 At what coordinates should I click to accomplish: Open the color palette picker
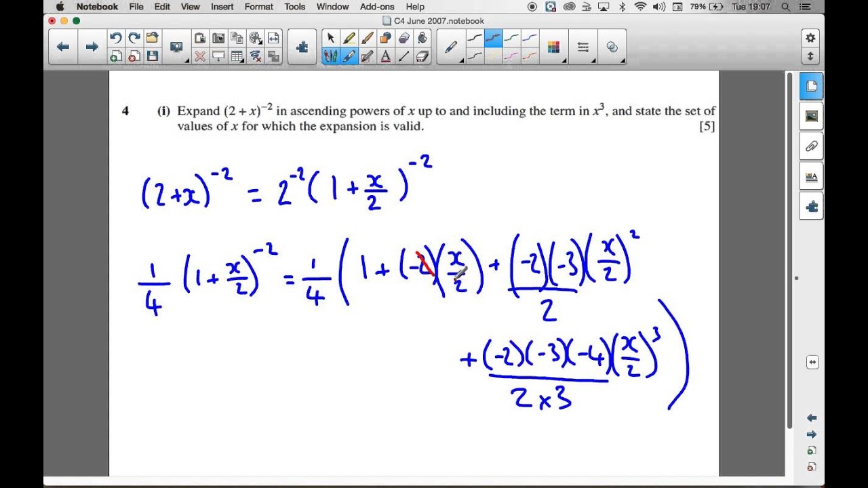tap(553, 47)
